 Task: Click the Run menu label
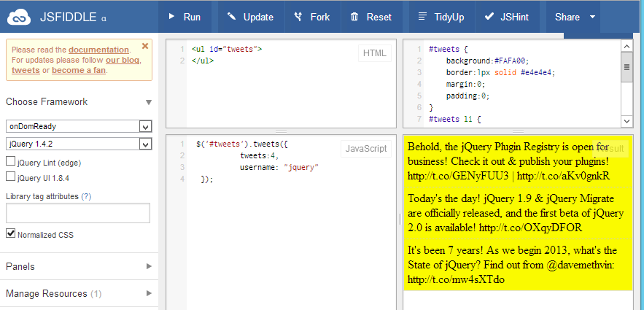(x=192, y=17)
